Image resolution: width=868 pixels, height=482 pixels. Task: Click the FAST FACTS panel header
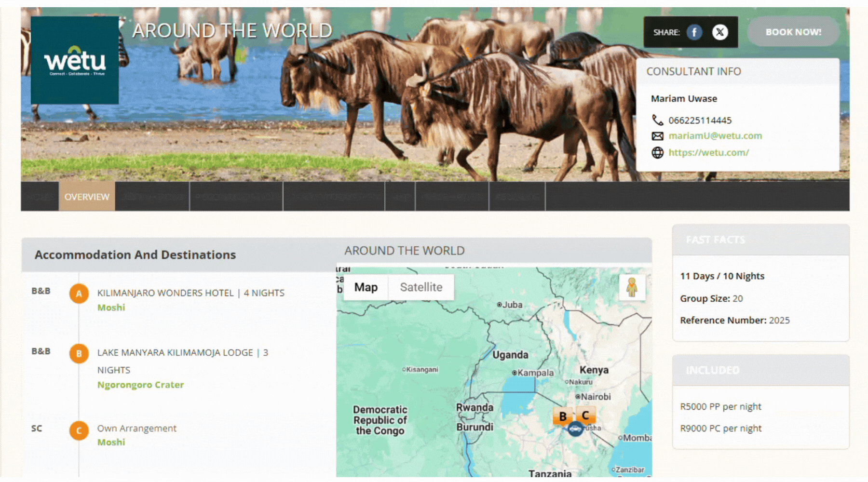[761, 240]
